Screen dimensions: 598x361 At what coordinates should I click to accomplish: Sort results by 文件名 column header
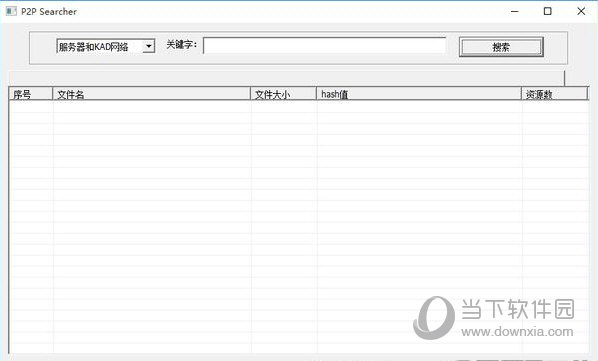click(151, 94)
